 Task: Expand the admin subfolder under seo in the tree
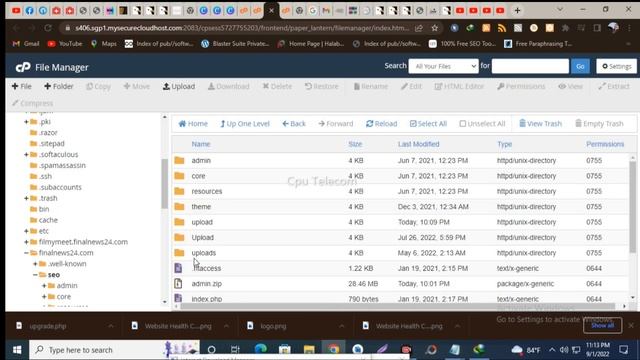[x=44, y=286]
